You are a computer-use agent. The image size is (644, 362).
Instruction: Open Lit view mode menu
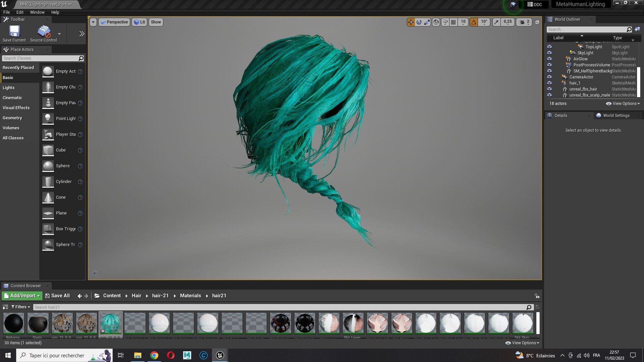click(140, 22)
